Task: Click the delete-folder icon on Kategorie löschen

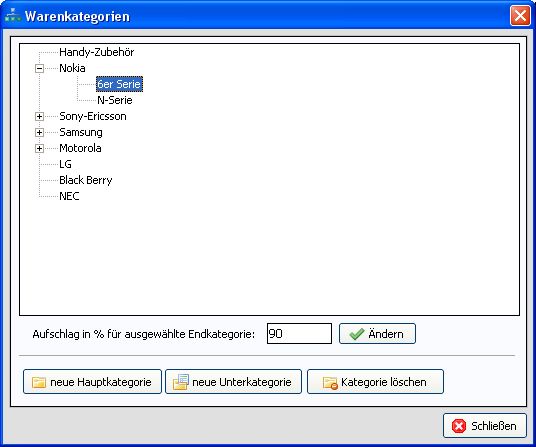Action: [x=330, y=383]
